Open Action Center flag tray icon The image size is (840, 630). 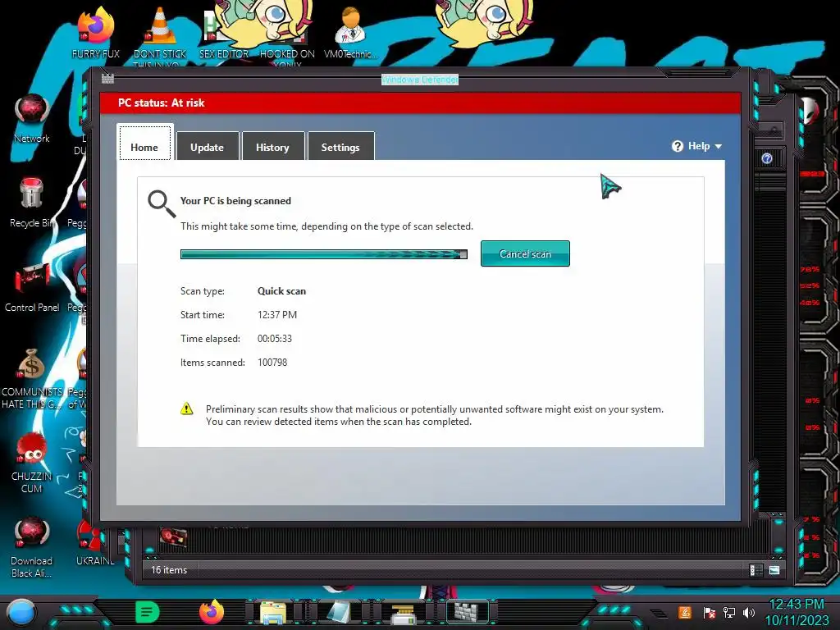(709, 613)
